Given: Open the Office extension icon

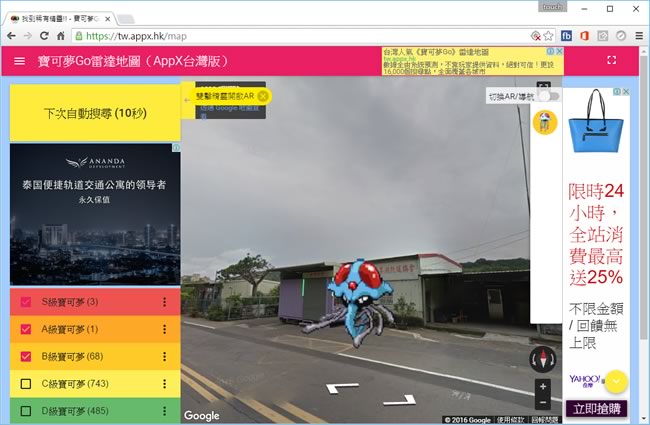Looking at the screenshot, I should pyautogui.click(x=585, y=36).
